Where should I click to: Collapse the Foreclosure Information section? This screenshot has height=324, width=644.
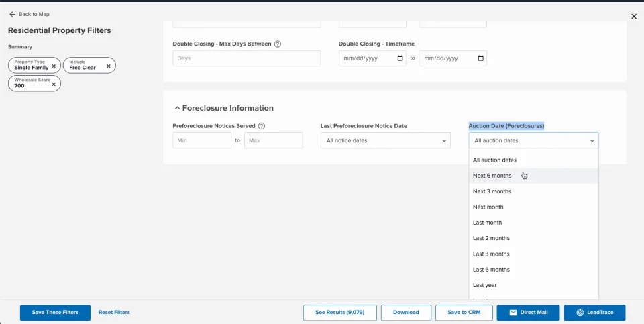point(177,109)
